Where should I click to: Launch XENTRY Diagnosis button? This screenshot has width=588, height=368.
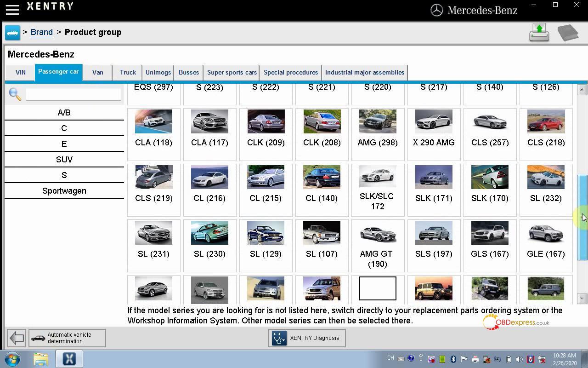click(x=307, y=338)
